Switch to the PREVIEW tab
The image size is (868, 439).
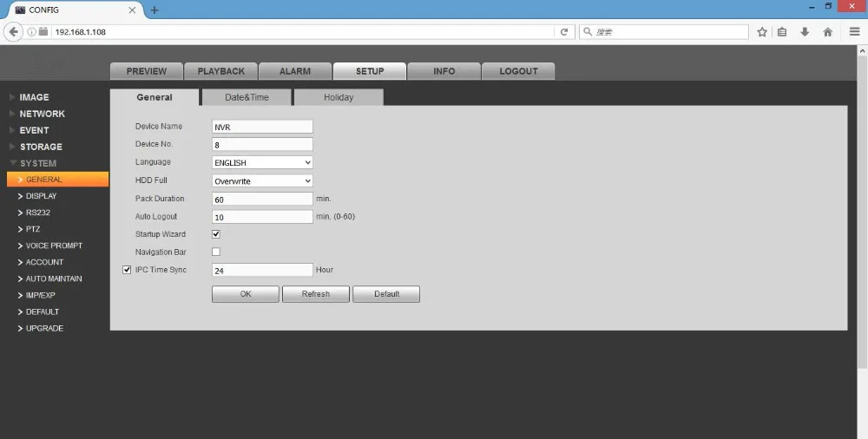[146, 71]
